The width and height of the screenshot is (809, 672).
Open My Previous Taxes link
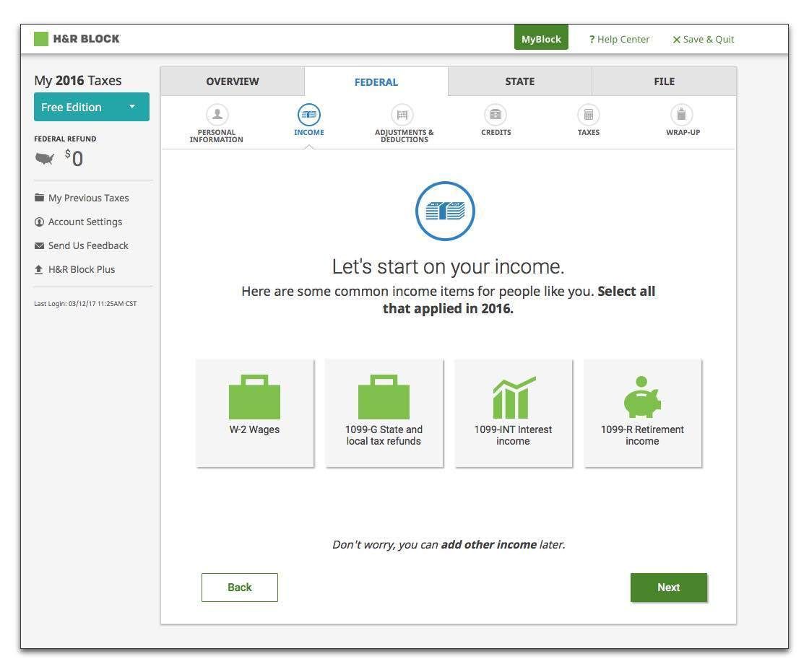[89, 198]
